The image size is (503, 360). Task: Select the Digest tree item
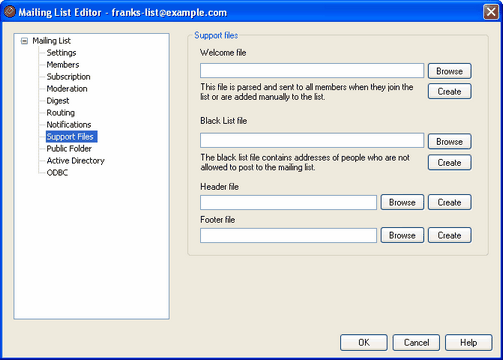pyautogui.click(x=58, y=101)
